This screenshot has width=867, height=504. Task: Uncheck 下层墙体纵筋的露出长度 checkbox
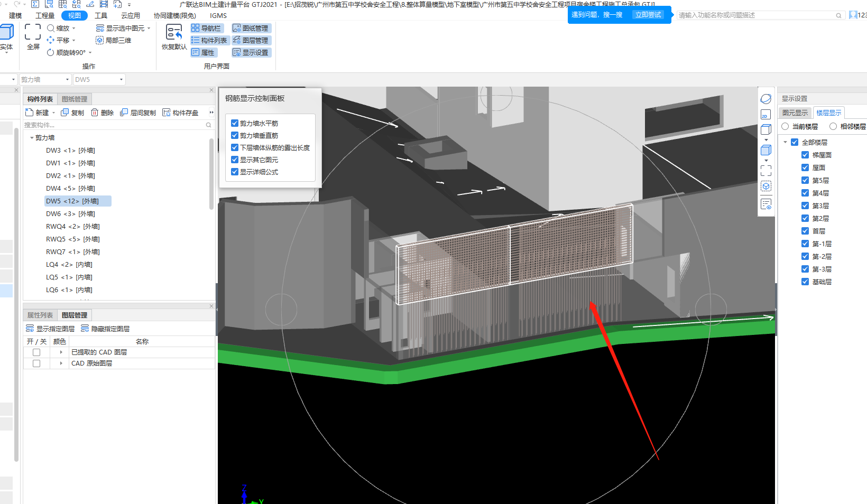click(x=235, y=147)
